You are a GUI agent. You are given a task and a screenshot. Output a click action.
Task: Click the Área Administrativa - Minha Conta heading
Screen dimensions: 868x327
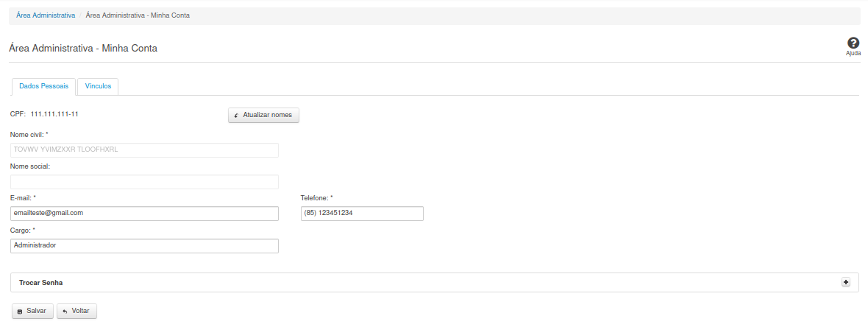tap(83, 48)
